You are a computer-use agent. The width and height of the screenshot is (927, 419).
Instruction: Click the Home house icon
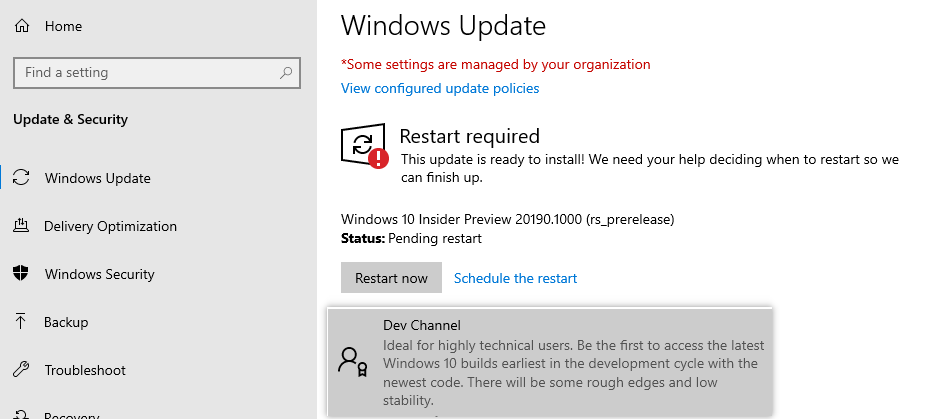tap(22, 26)
